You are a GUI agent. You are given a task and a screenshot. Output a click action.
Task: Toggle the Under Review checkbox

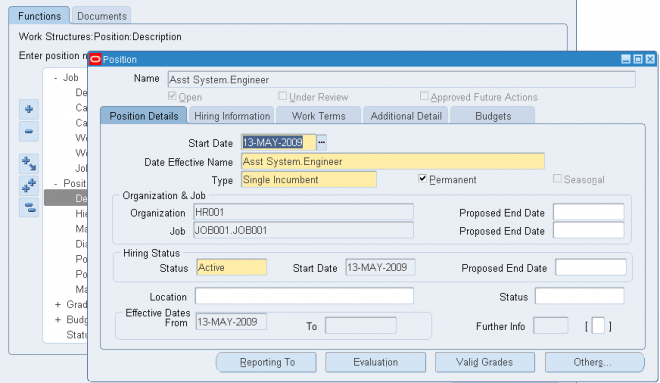point(282,96)
